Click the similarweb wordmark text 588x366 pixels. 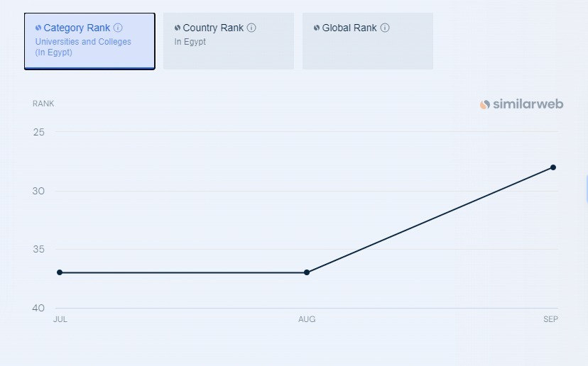pos(528,104)
